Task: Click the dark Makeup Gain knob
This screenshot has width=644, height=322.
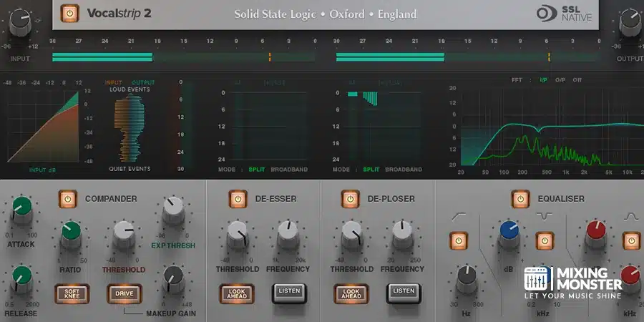Action: coord(173,278)
